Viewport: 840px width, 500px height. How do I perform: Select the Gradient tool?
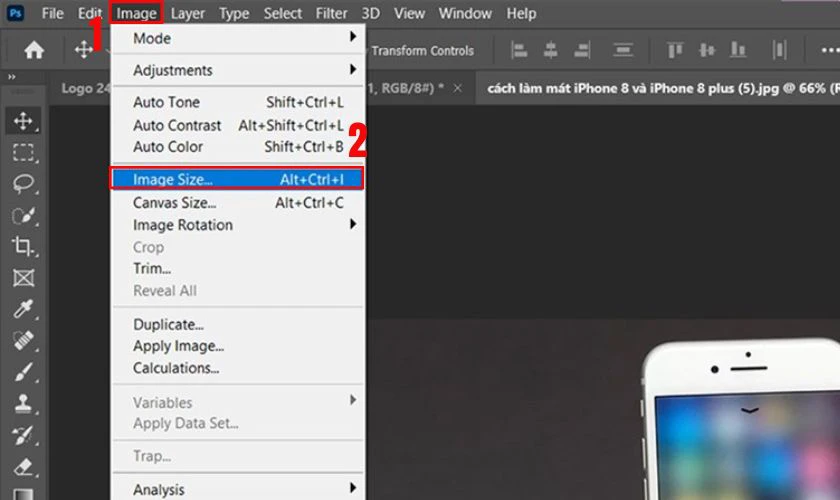[x=23, y=494]
